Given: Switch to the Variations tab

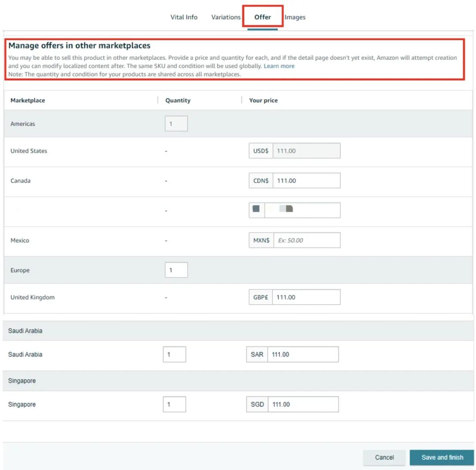Looking at the screenshot, I should click(226, 17).
